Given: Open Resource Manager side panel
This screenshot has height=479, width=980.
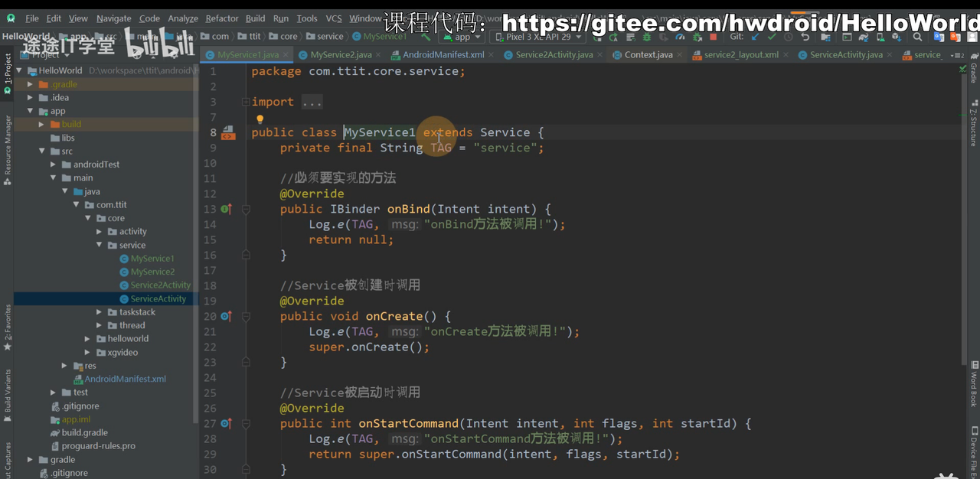Looking at the screenshot, I should (7, 151).
